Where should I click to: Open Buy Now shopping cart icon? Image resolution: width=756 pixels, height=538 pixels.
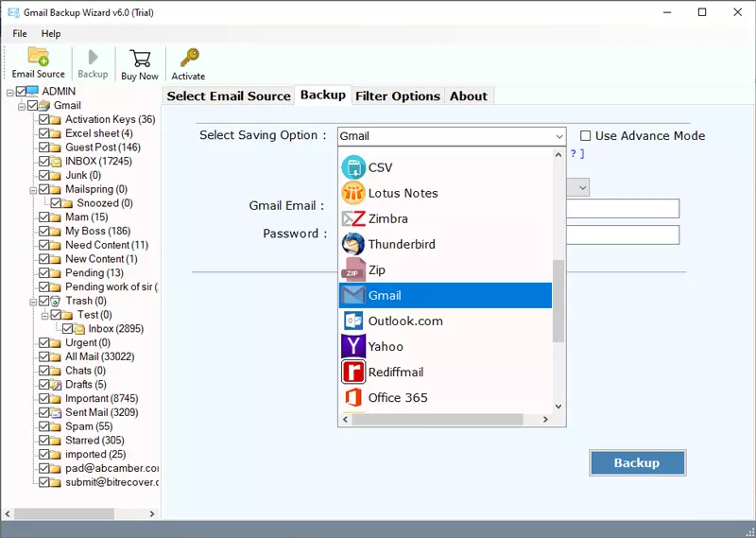140,58
